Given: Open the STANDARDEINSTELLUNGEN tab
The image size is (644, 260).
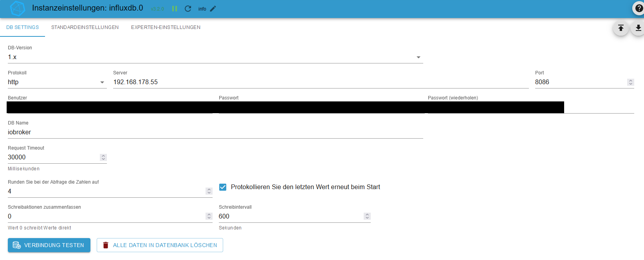Looking at the screenshot, I should pos(85,27).
